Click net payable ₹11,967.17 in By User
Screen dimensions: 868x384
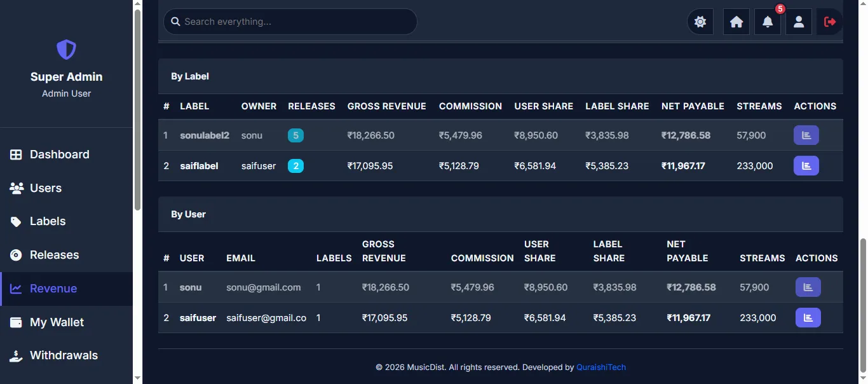tap(688, 318)
